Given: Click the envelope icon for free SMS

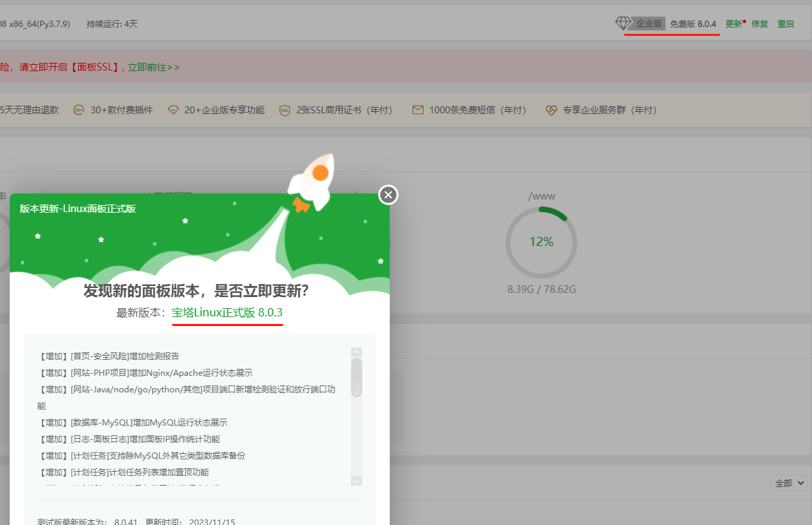Looking at the screenshot, I should pyautogui.click(x=418, y=110).
